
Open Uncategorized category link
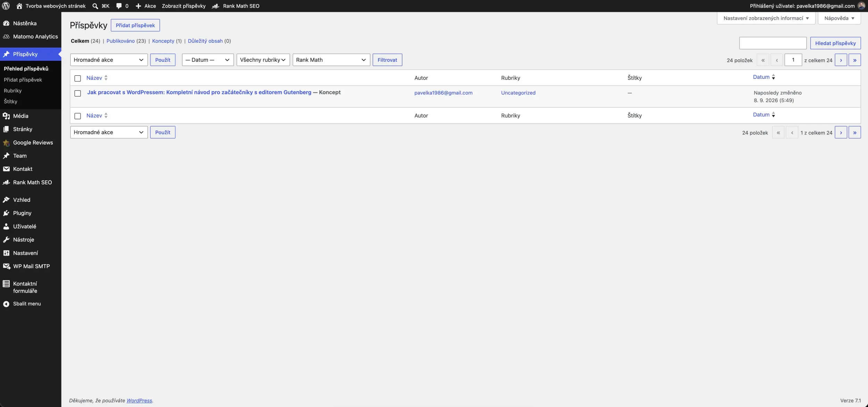pos(518,93)
